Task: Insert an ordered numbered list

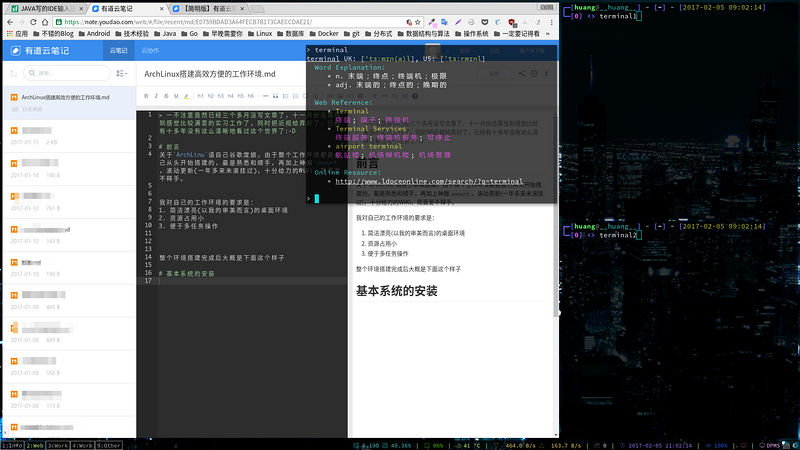Action: 295,96
